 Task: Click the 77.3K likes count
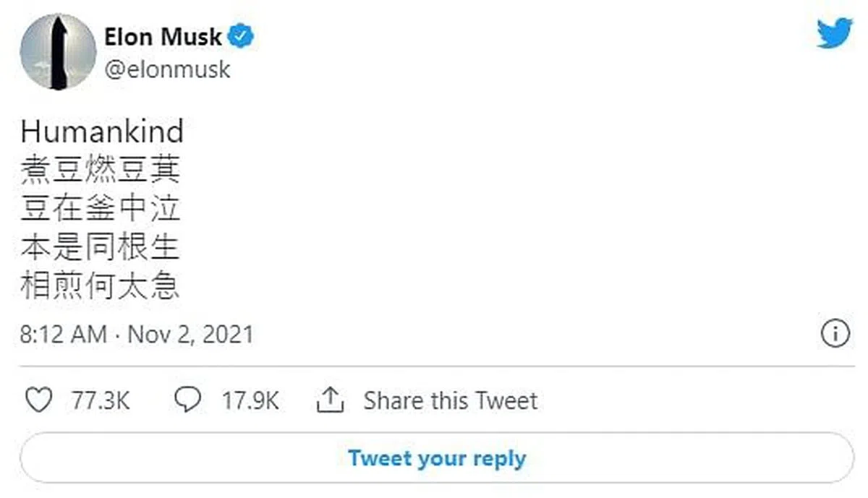click(101, 400)
